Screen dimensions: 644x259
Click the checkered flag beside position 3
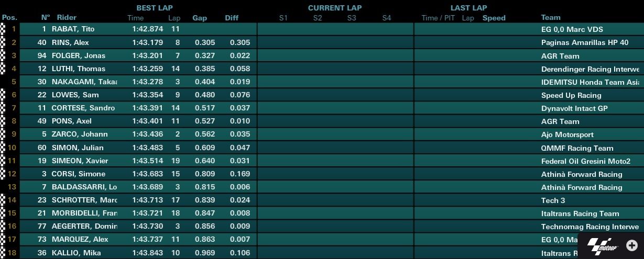(x=3, y=55)
